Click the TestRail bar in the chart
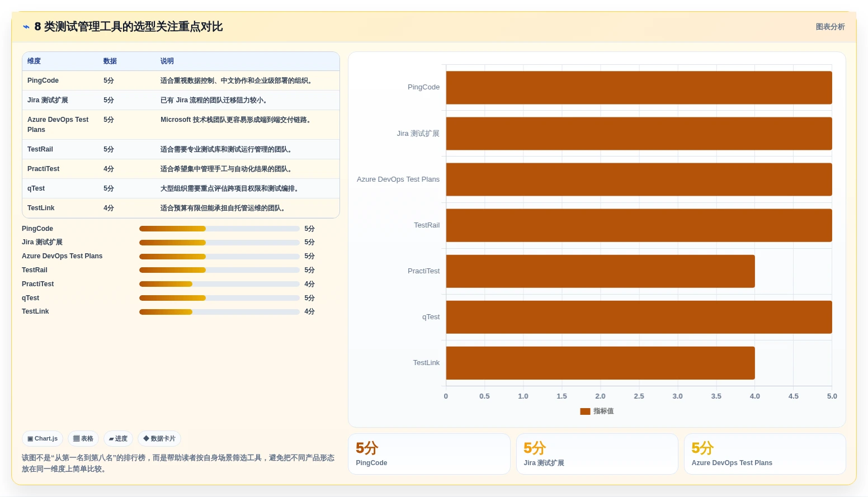Viewport: 868px width, 497px height. [639, 225]
